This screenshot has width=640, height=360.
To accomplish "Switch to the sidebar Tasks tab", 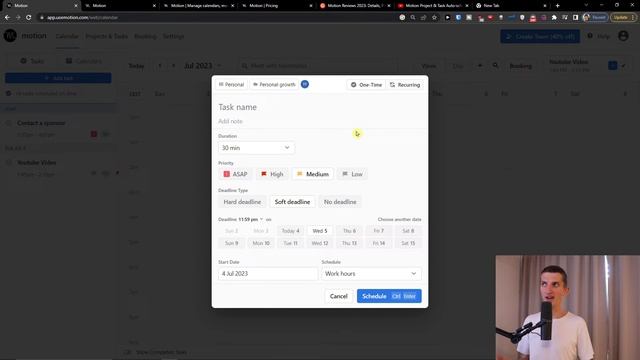I will [x=32, y=61].
